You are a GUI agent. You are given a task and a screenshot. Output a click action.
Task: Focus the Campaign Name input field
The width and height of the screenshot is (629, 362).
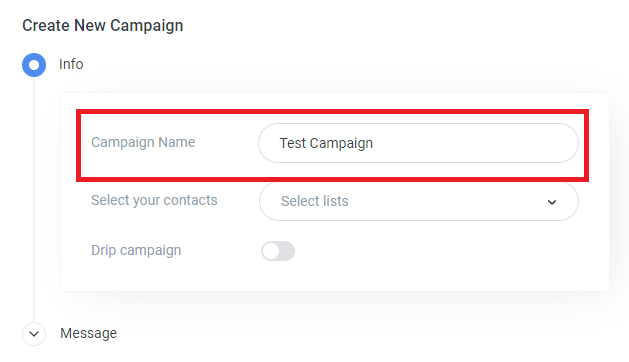(x=418, y=143)
